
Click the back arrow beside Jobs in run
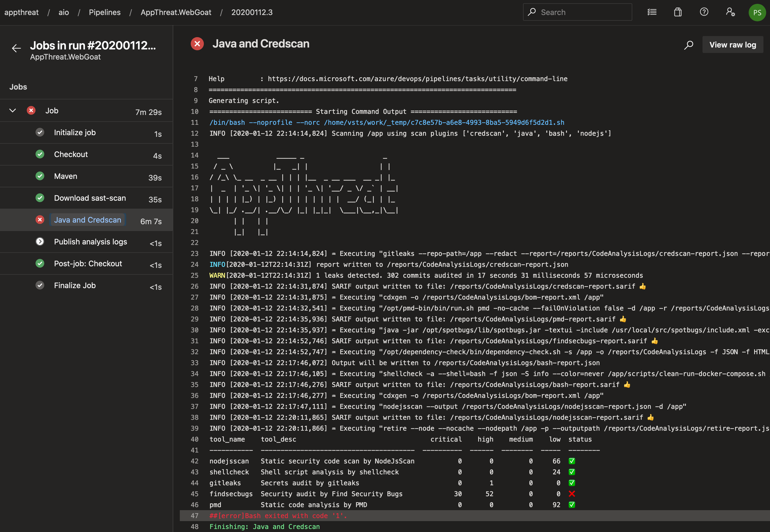click(16, 48)
